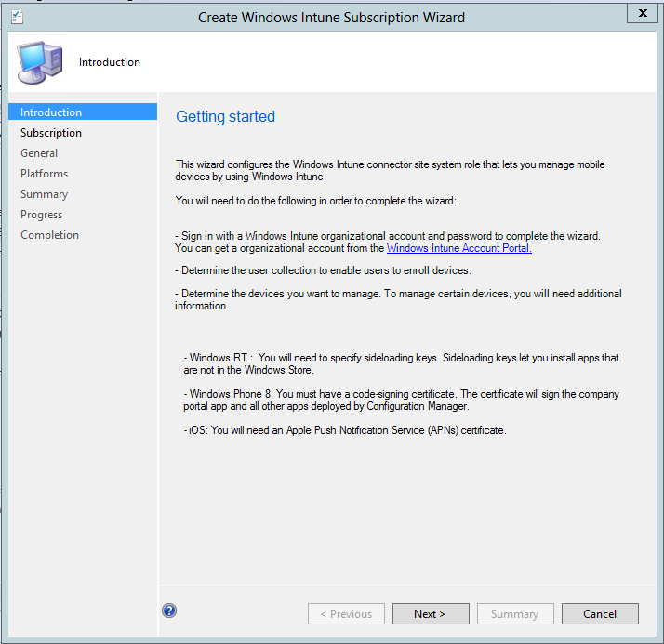The height and width of the screenshot is (644, 664).
Task: Click "This wizard configures the Windows Intune connector" paragraph
Action: [390, 170]
